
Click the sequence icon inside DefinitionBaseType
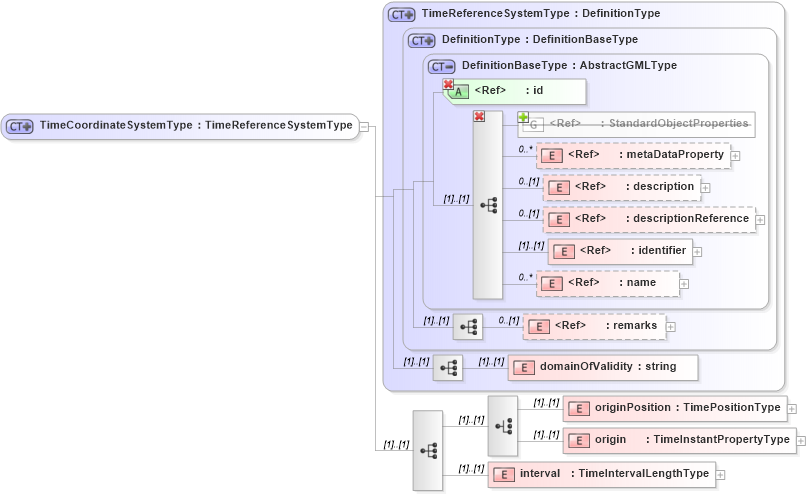[488, 205]
